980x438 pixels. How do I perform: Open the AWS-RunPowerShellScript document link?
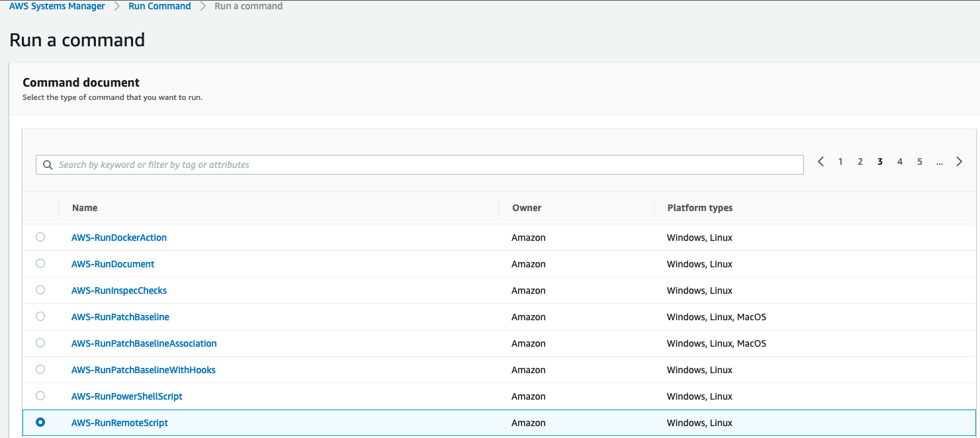pyautogui.click(x=127, y=396)
